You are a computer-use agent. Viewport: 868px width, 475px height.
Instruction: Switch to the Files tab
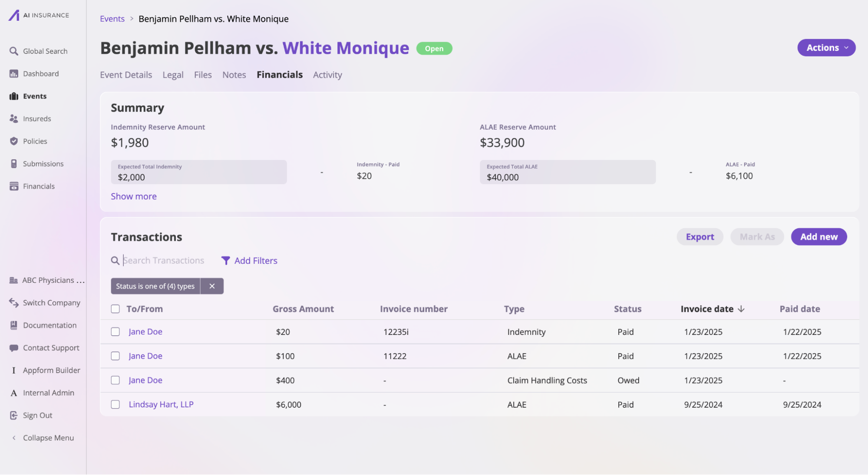click(203, 75)
